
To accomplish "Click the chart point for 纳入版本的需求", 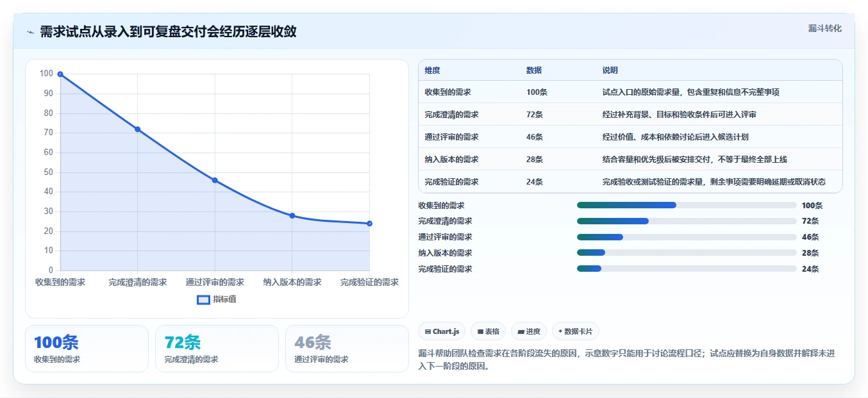I will click(292, 215).
